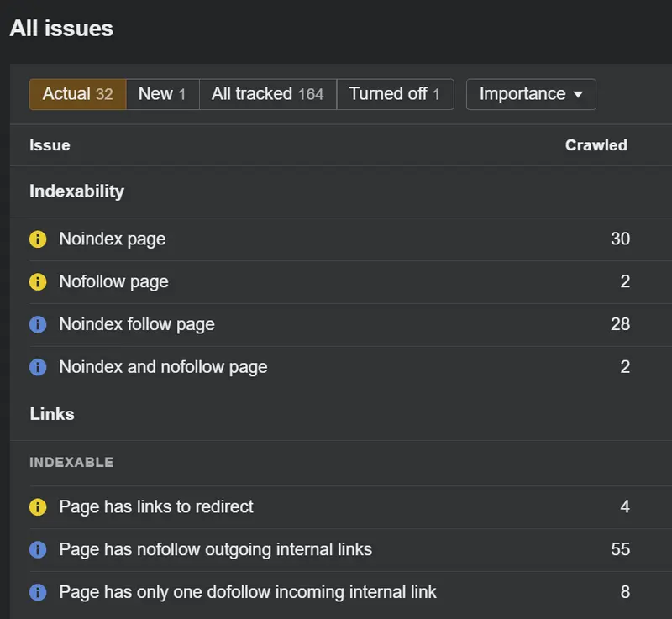Open the info icon for Noindex follow page
This screenshot has width=672, height=619.
(37, 324)
